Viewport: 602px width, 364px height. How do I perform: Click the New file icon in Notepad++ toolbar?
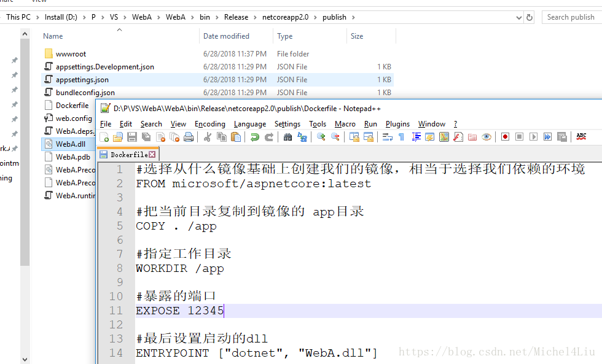[104, 137]
